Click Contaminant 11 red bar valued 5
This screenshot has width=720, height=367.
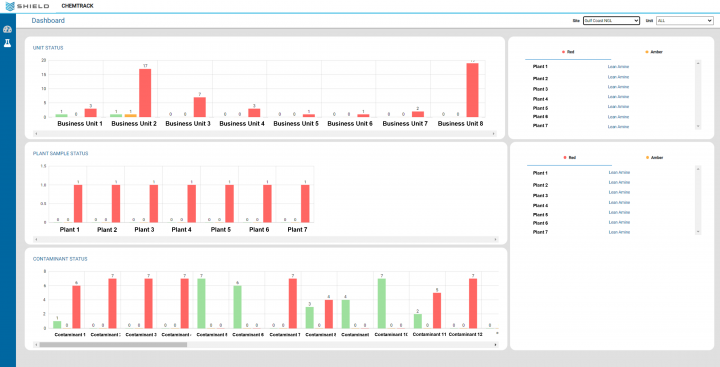tap(437, 311)
